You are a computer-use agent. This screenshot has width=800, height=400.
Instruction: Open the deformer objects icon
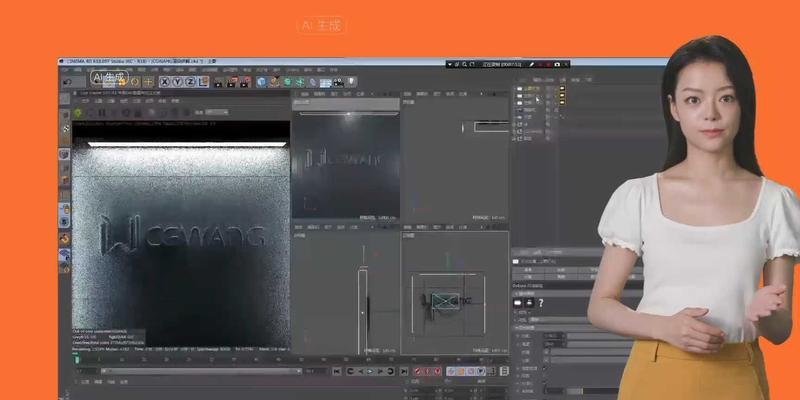313,82
